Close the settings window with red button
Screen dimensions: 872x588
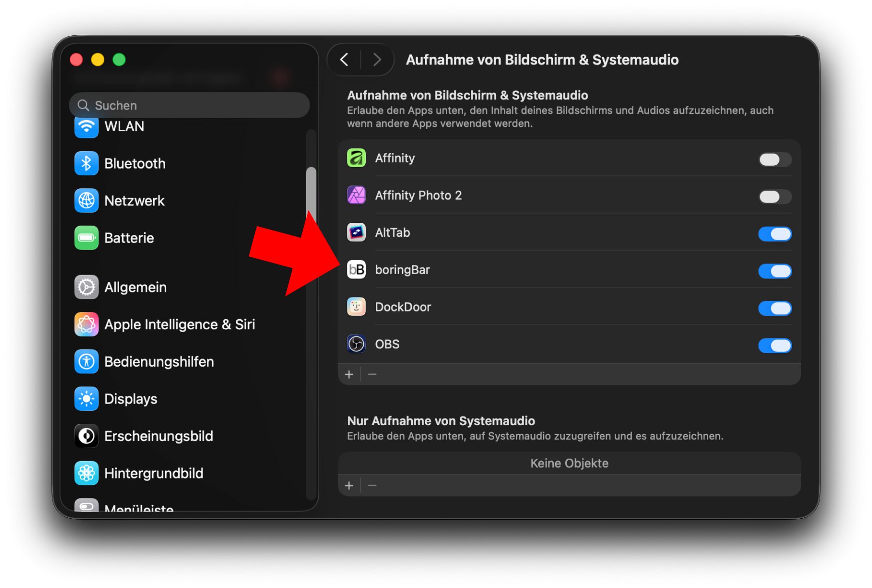(x=77, y=60)
